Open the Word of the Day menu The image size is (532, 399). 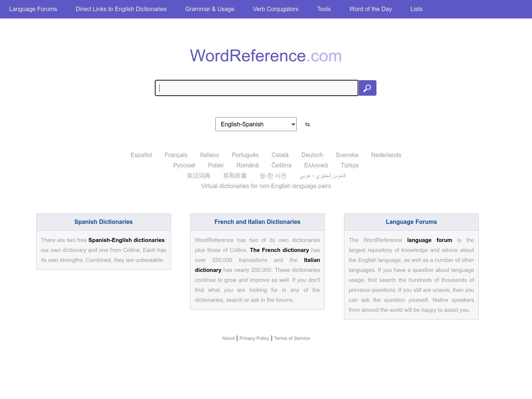click(x=371, y=9)
